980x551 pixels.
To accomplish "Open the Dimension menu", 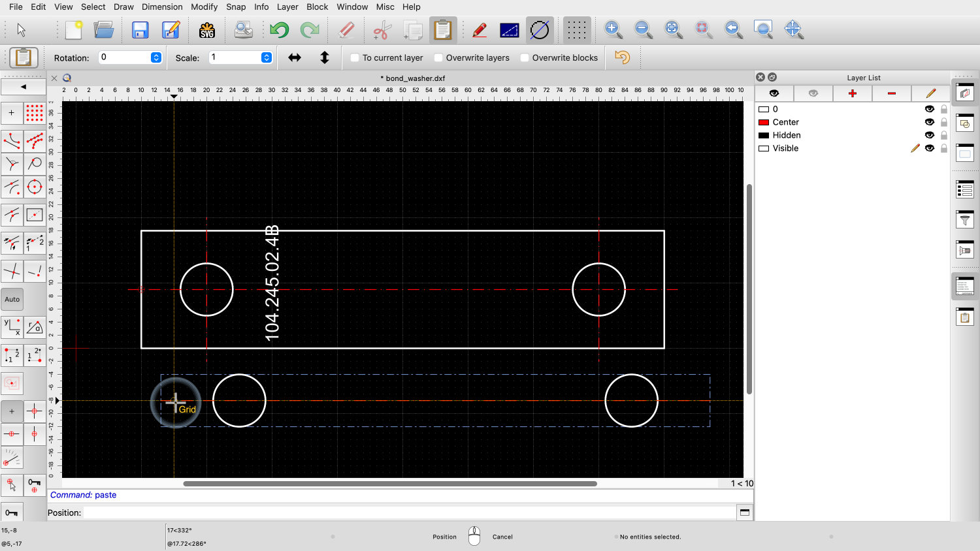I will tap(162, 7).
